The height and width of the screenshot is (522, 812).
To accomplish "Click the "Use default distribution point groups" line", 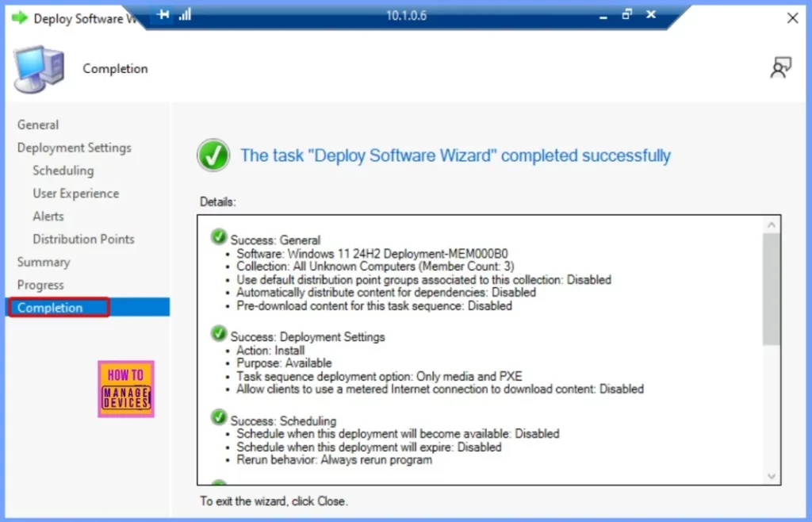I will point(423,279).
